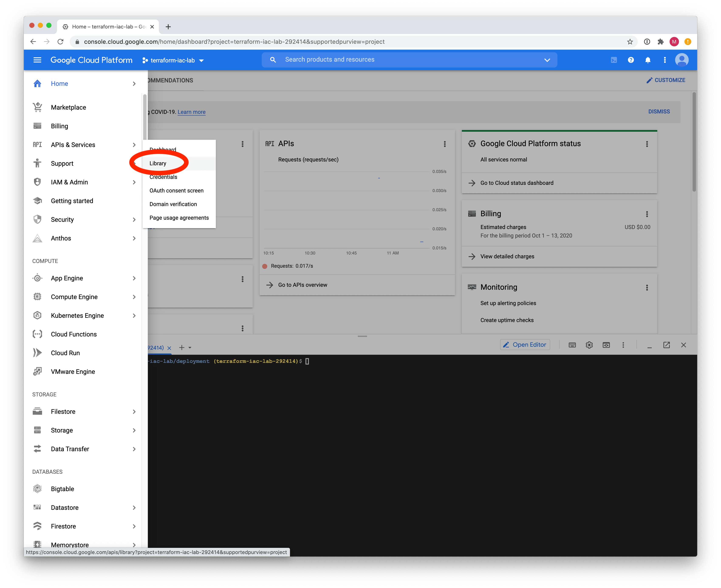This screenshot has width=721, height=588.
Task: Expand the IAM & Admin submenu chevron
Action: tap(134, 182)
